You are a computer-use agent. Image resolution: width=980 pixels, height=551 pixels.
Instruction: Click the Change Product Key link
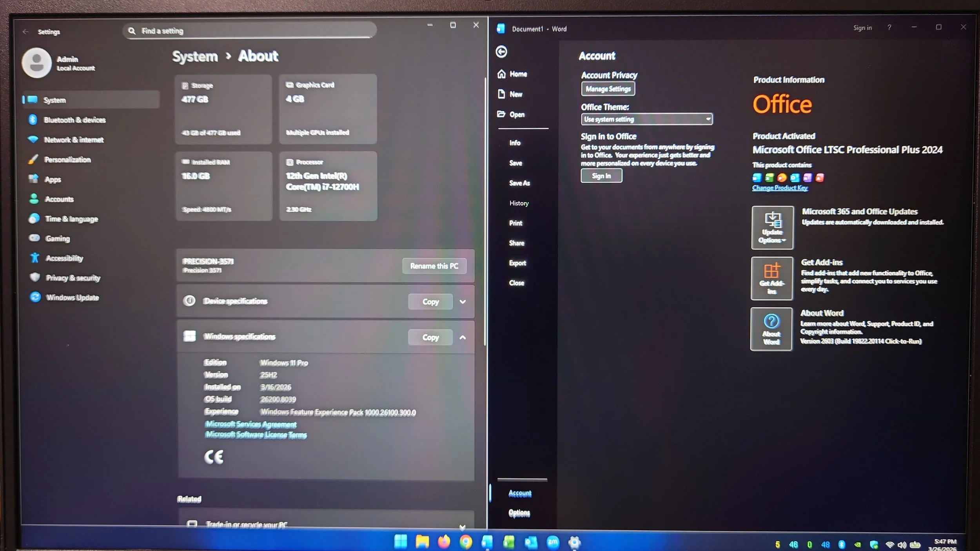tap(779, 188)
